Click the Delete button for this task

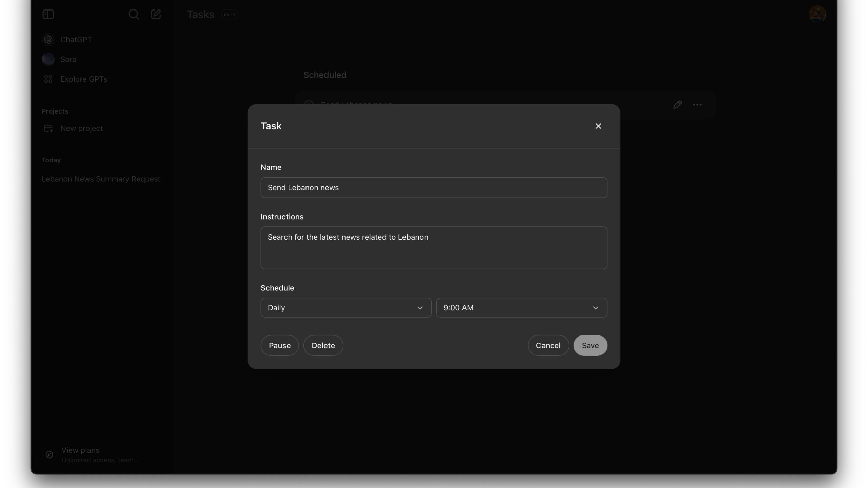tap(322, 345)
